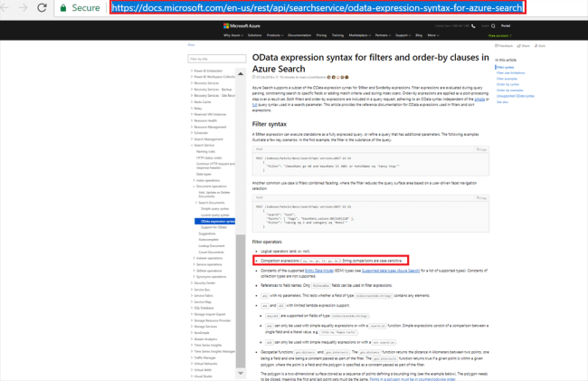Click the browser Forward arrow
Image resolution: width=588 pixels, height=381 pixels.
pos(24,8)
